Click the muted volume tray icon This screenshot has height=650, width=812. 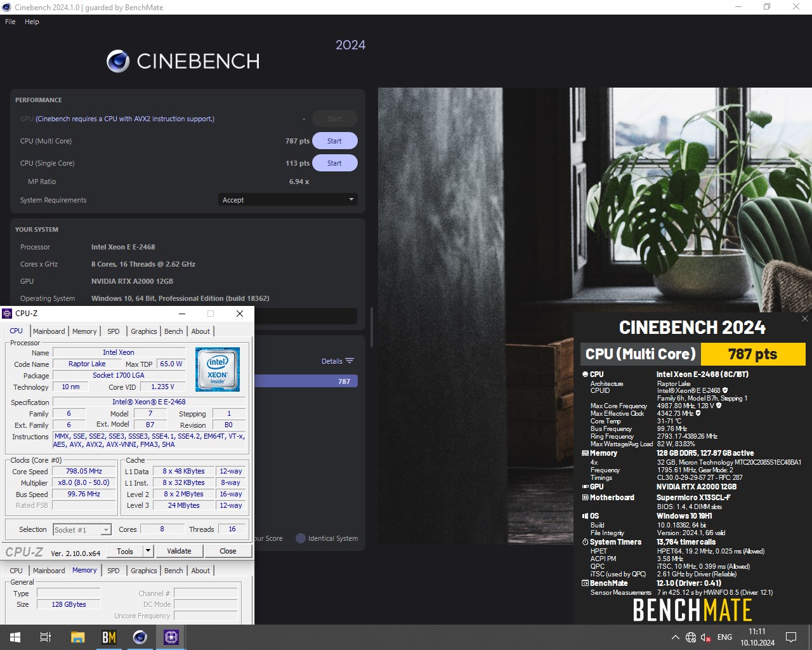pyautogui.click(x=705, y=637)
